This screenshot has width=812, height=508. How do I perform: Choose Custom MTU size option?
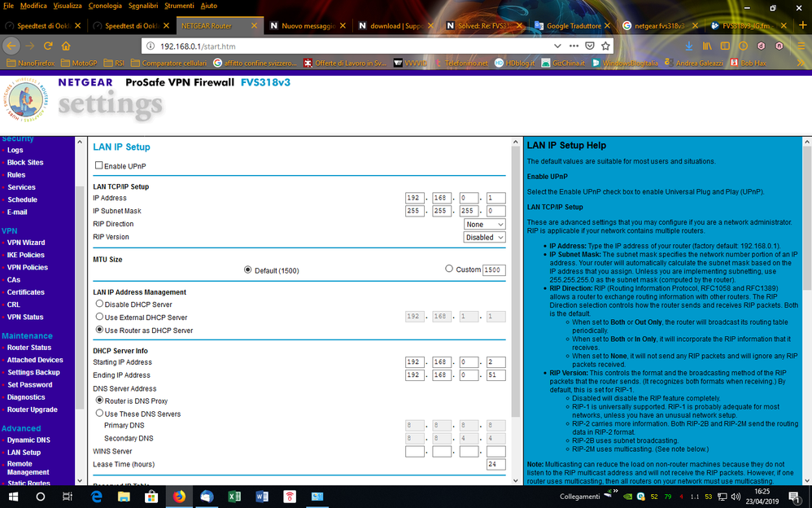(448, 269)
